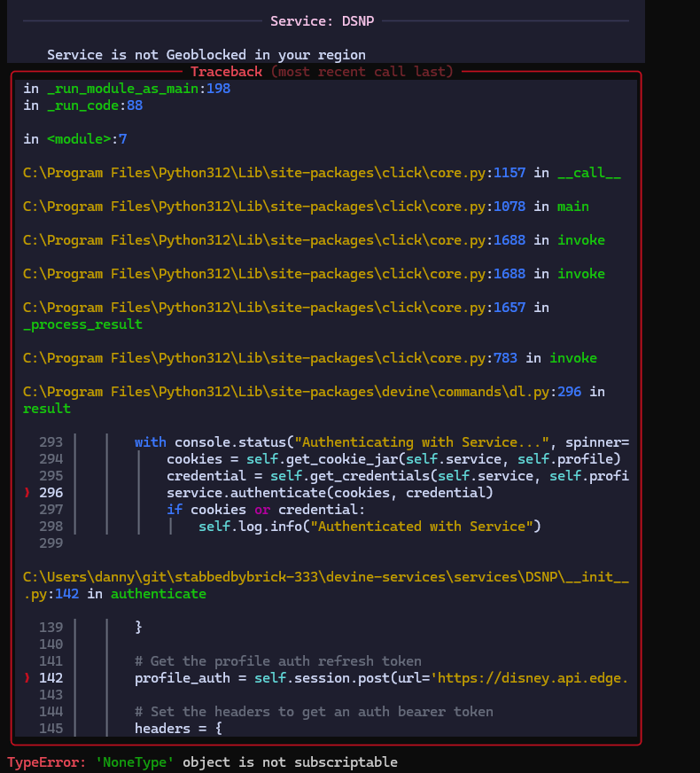Click the '_process_result' function name

(82, 324)
